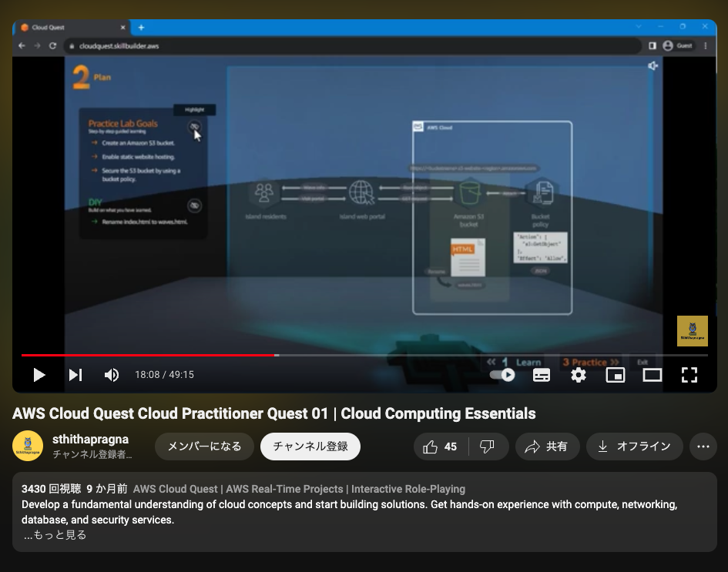Enter fullscreen mode

tap(689, 375)
